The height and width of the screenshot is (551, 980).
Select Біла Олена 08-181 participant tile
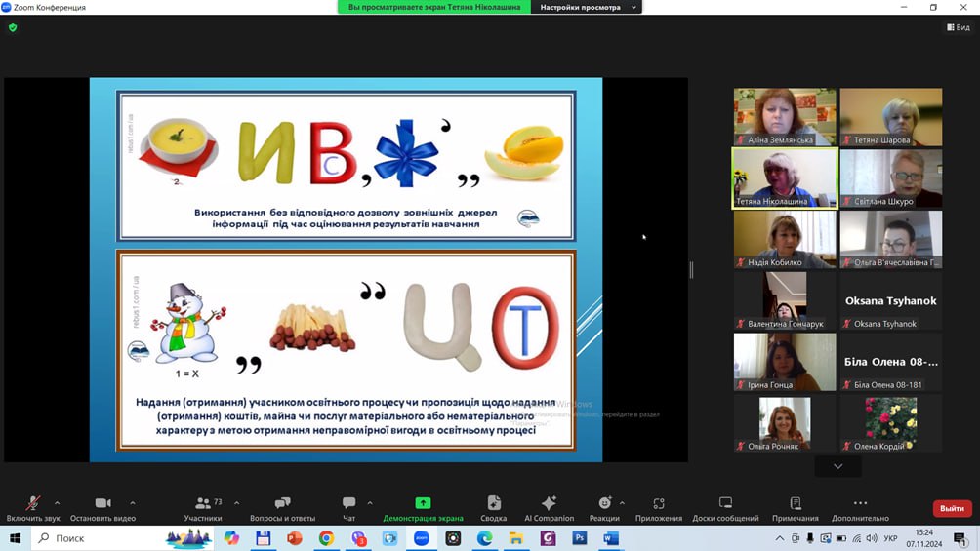coord(890,362)
